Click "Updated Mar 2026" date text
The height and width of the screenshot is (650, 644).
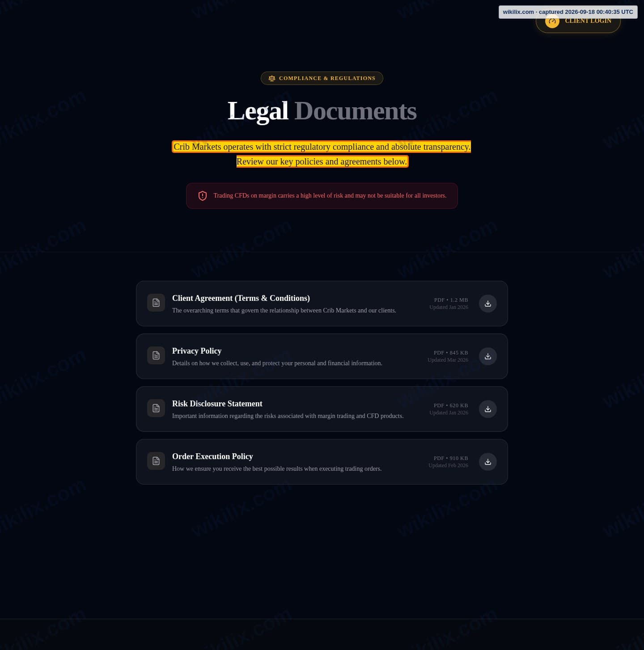pyautogui.click(x=448, y=360)
